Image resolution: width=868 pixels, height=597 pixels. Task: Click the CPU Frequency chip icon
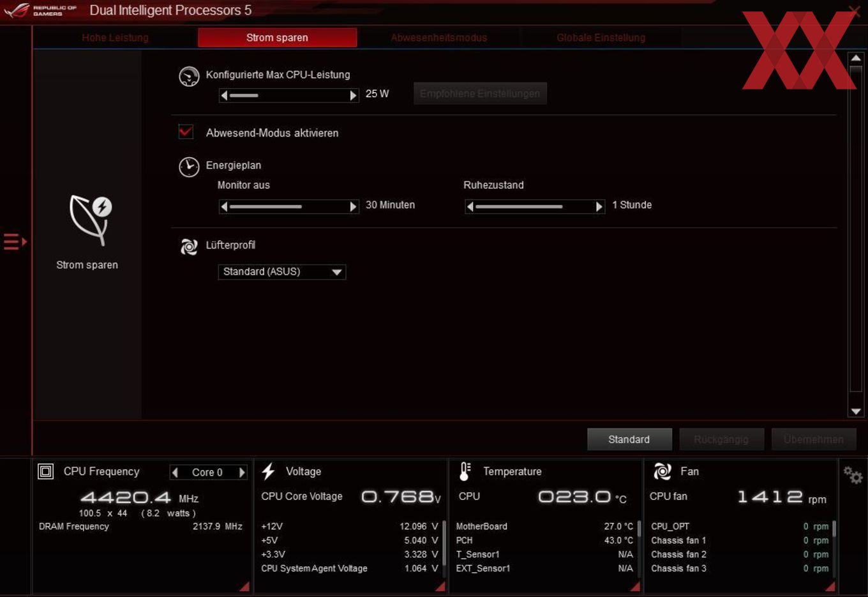(46, 471)
